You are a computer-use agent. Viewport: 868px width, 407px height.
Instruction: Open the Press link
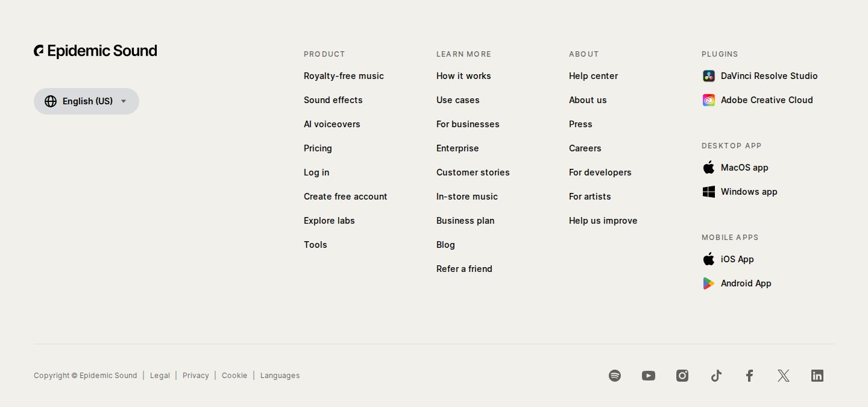580,124
